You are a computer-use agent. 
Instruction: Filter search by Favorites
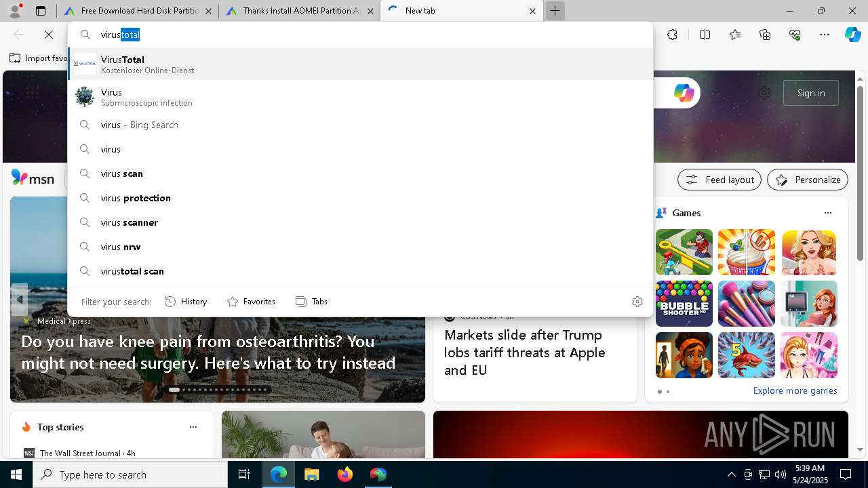[251, 302]
